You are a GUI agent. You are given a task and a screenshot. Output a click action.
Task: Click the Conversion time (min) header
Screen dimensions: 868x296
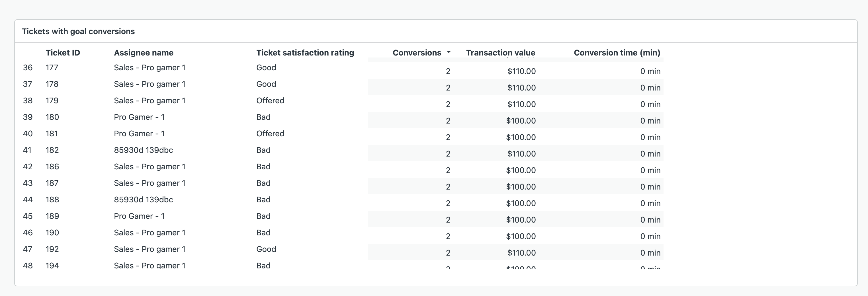(x=617, y=53)
